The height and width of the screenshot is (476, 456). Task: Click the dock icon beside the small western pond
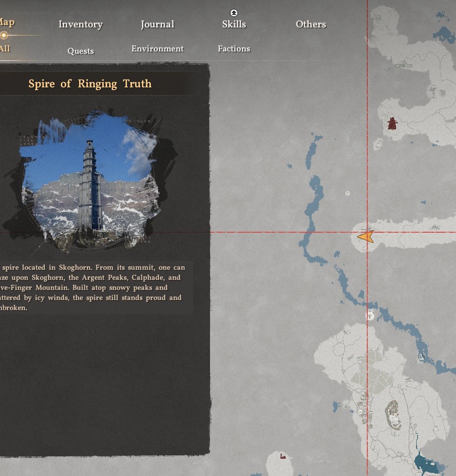[x=347, y=405]
